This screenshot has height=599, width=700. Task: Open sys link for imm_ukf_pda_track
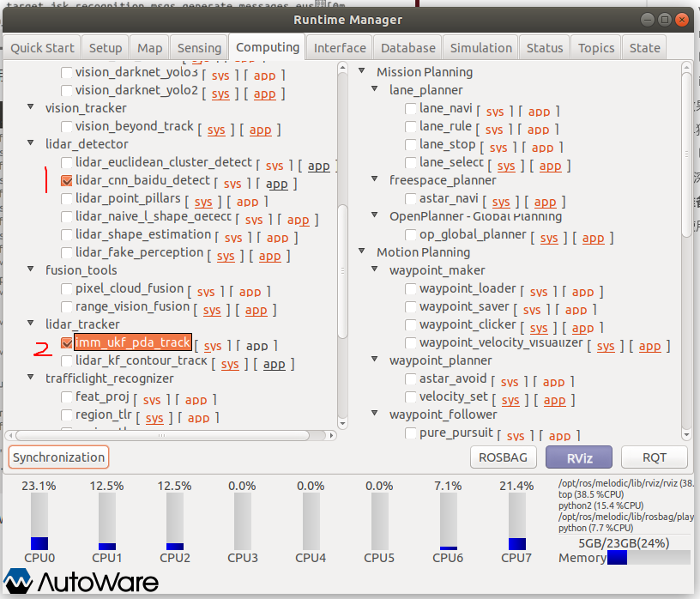point(213,346)
